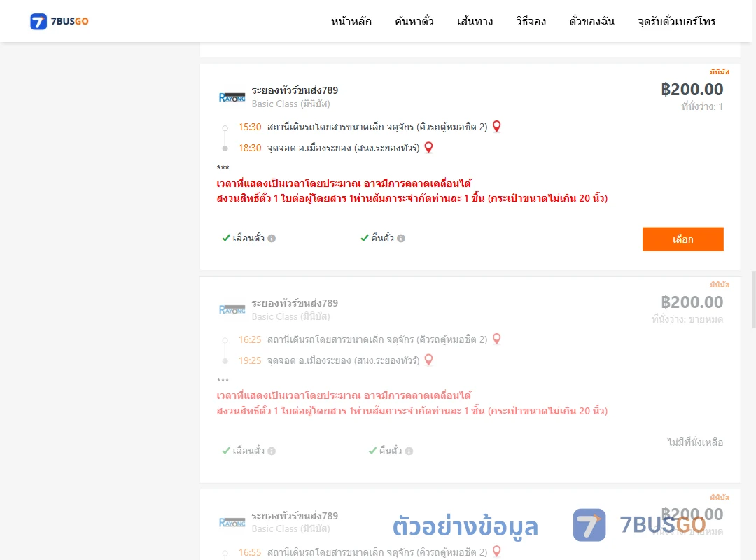Go to ค้นหาตั๋ว in the navigation
Screen dimensions: 756x560
point(414,21)
